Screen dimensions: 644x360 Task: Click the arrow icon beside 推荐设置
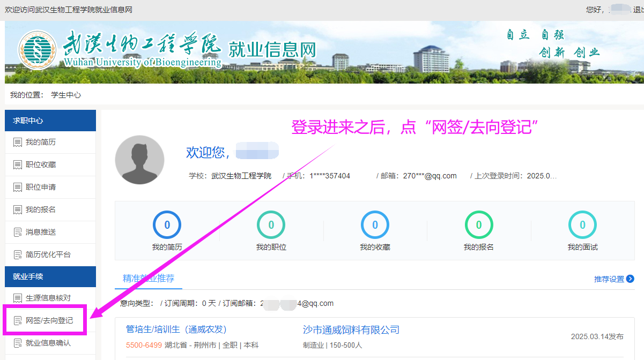click(x=630, y=279)
